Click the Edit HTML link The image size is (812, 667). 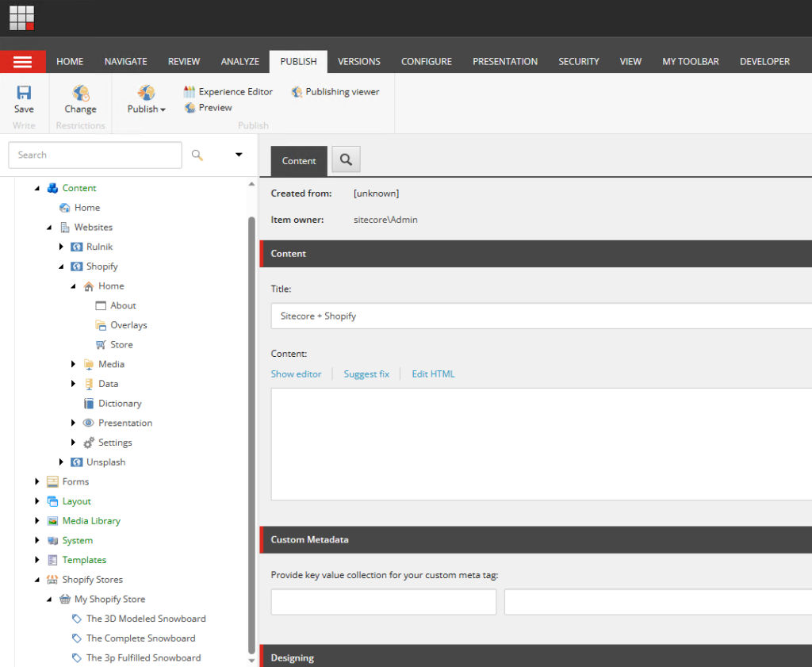(433, 374)
